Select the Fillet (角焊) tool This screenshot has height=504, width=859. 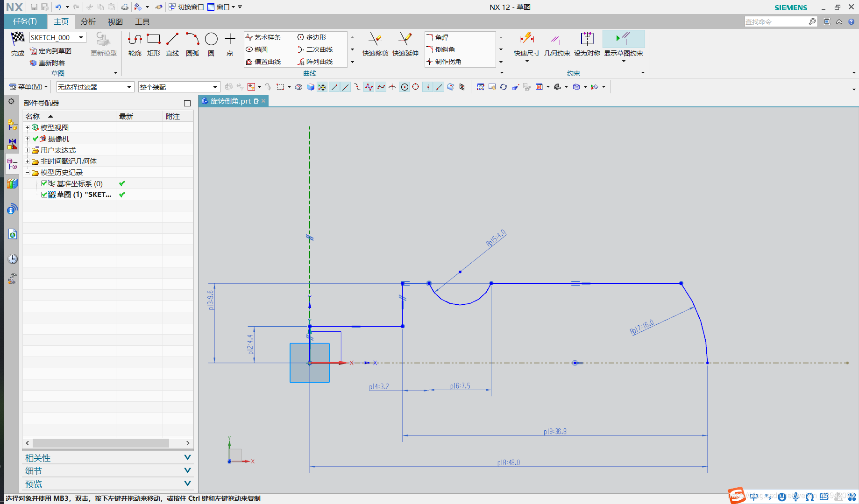[x=438, y=37]
